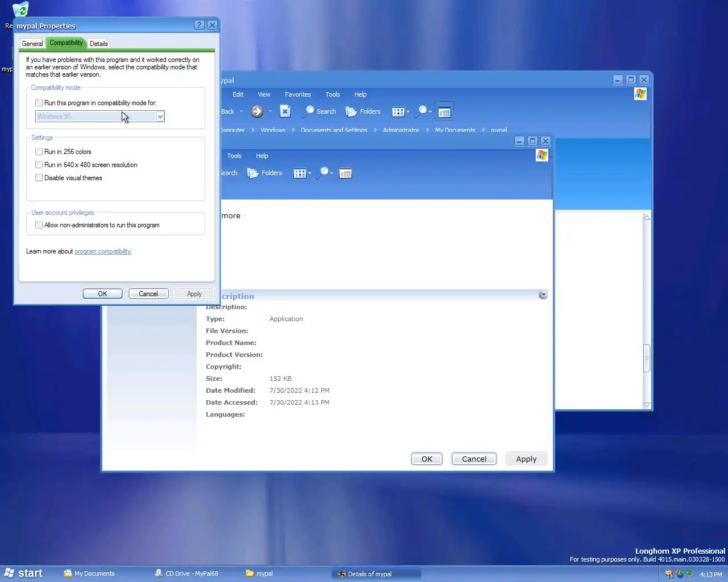Open the Favorites menu

click(298, 94)
